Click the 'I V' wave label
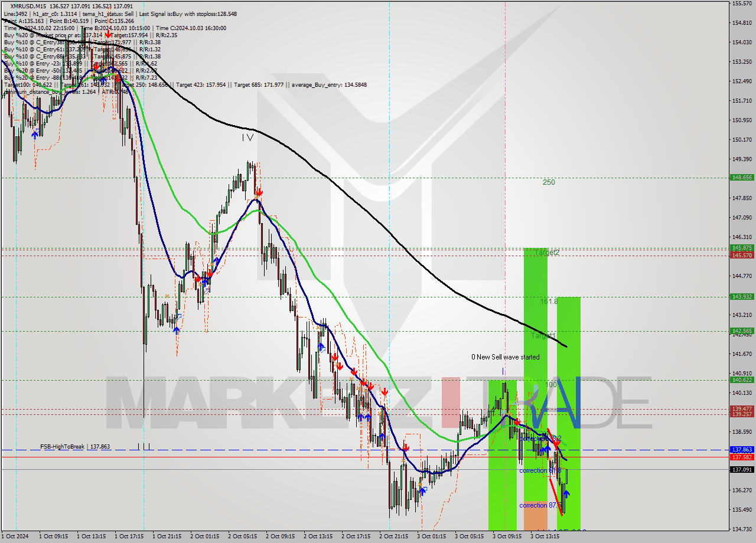Screen dimensions: 756x543 [247, 138]
